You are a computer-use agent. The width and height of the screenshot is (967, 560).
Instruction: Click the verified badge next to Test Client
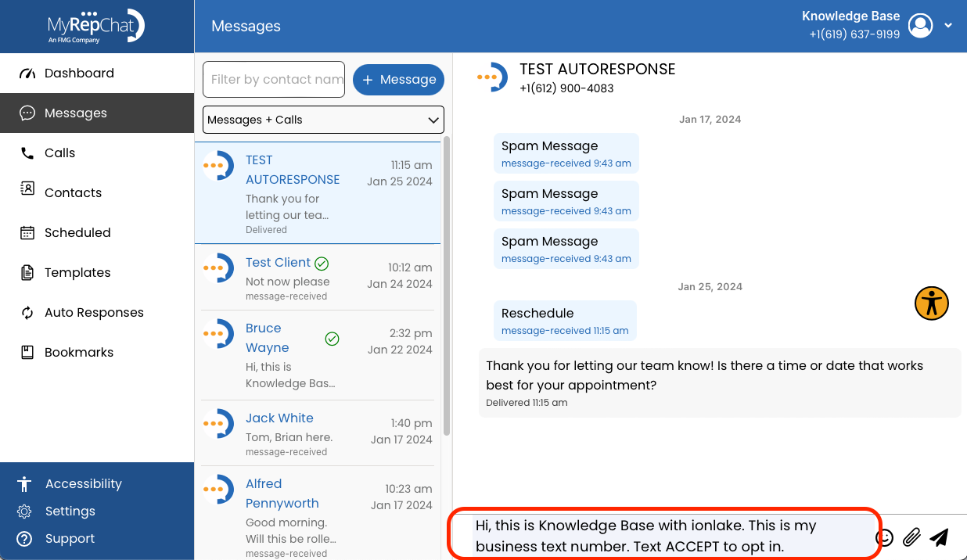click(x=322, y=264)
